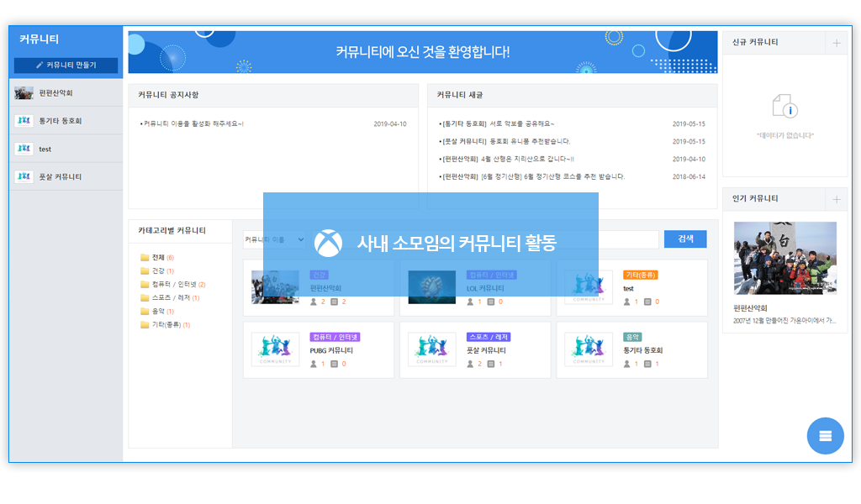Image resolution: width=861 pixels, height=504 pixels.
Task: Click the plus icon beside 인기 커뮤니티
Action: [836, 199]
